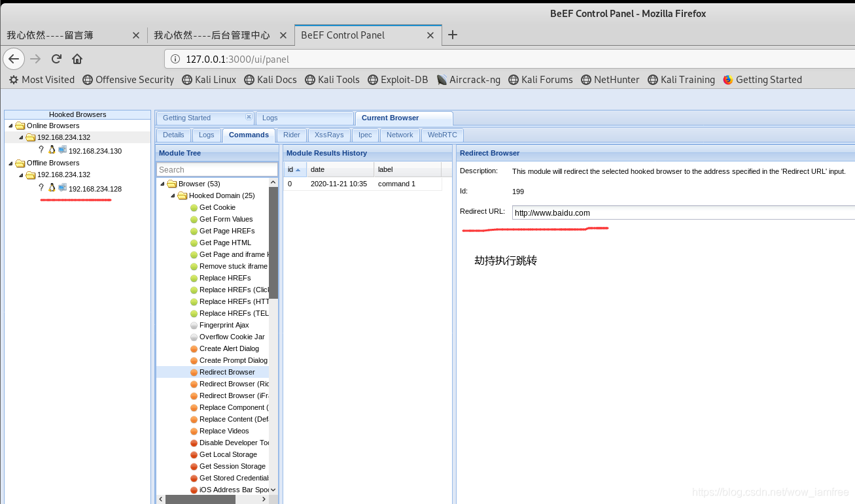Click scroll-down arrow of module tree

click(273, 490)
